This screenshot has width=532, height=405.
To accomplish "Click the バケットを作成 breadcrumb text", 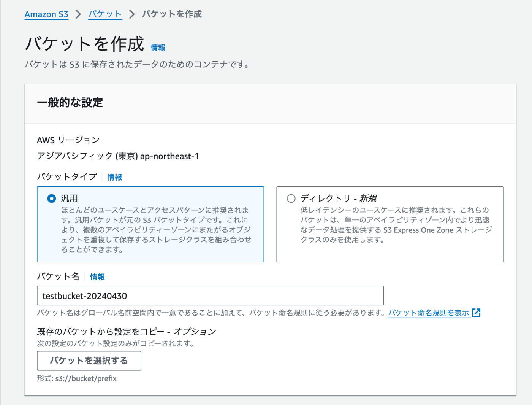I will click(172, 14).
